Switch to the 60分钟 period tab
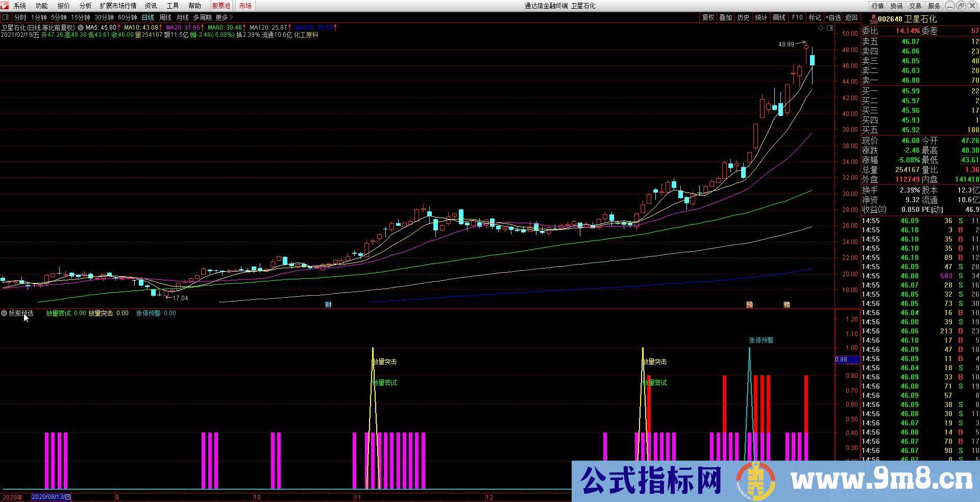The image size is (980, 502). pos(128,17)
